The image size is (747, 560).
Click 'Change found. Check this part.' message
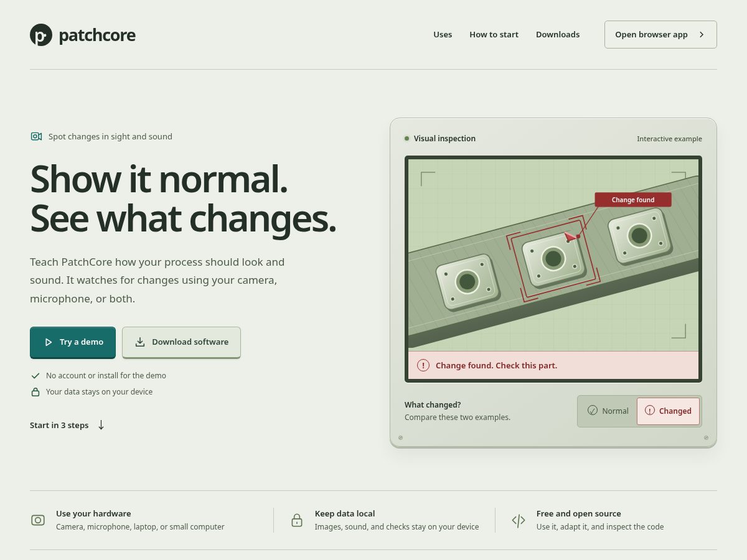click(496, 365)
